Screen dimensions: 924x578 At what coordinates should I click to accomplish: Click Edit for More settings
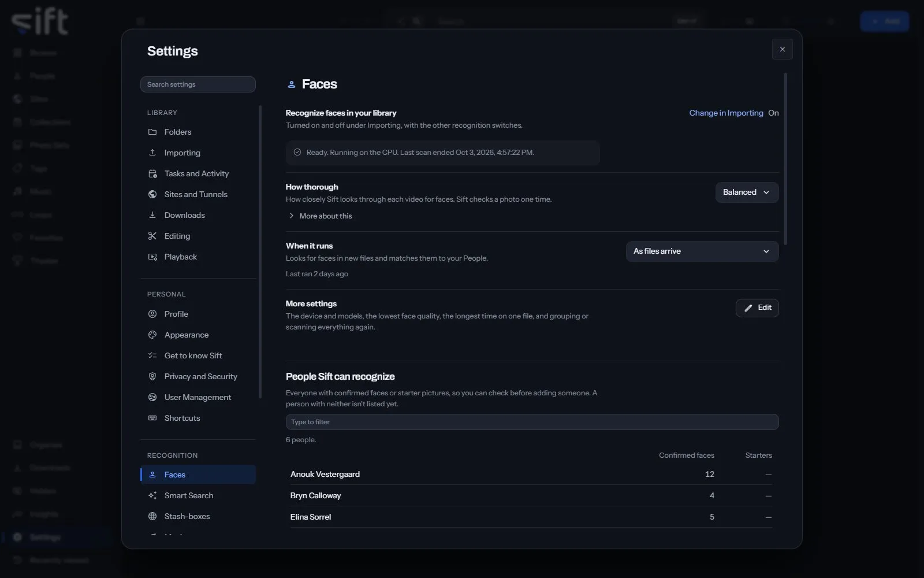757,308
